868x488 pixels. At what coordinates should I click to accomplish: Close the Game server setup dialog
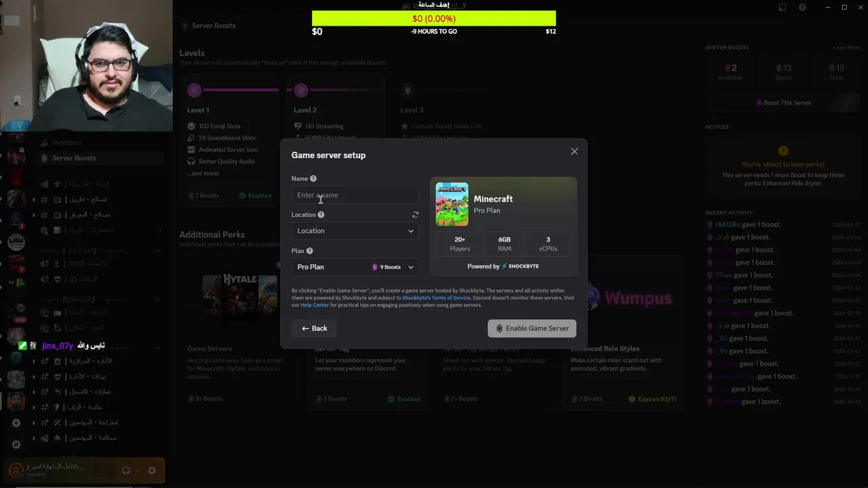click(574, 152)
